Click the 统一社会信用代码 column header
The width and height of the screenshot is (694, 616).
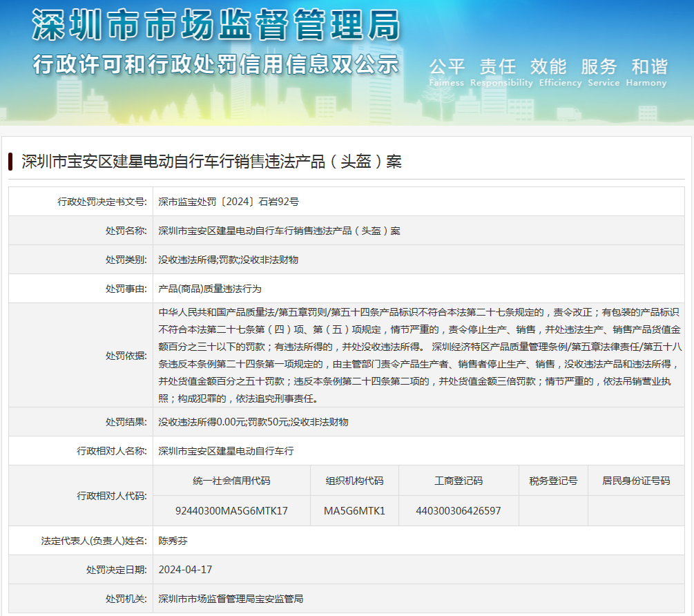pos(231,481)
